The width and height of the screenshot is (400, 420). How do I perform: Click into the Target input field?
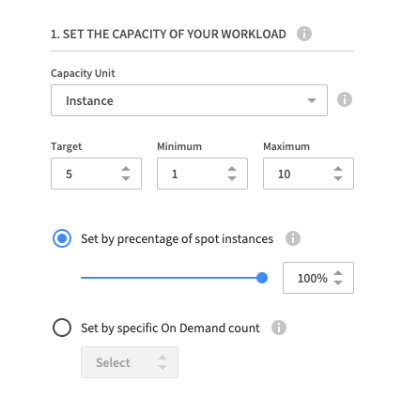96,174
